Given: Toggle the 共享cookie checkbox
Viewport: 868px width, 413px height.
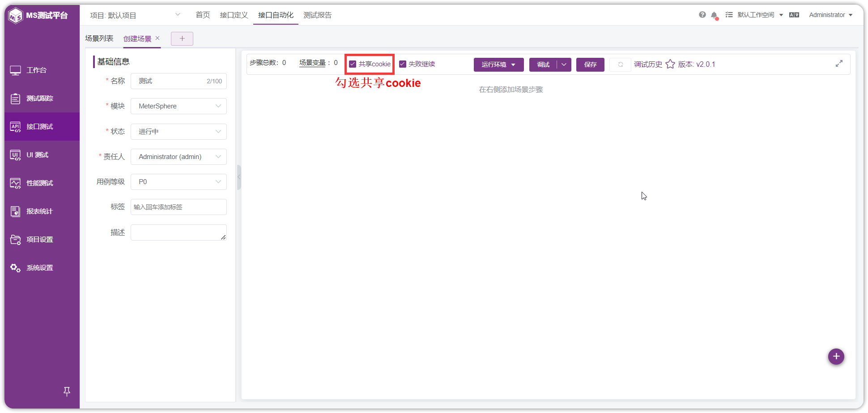Looking at the screenshot, I should coord(353,64).
